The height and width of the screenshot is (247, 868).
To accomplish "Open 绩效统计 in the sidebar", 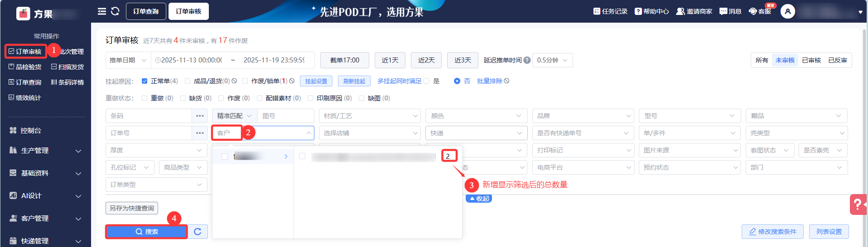I will point(25,98).
